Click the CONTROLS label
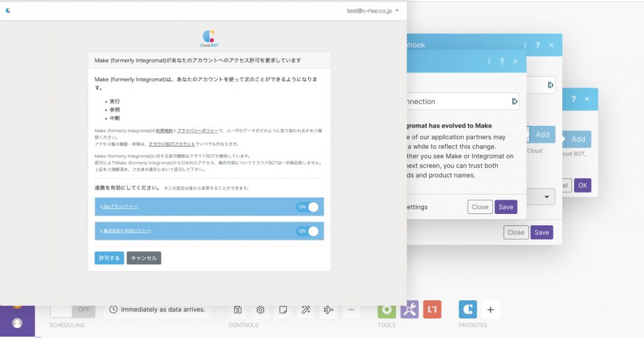The width and height of the screenshot is (644, 338). [x=243, y=325]
